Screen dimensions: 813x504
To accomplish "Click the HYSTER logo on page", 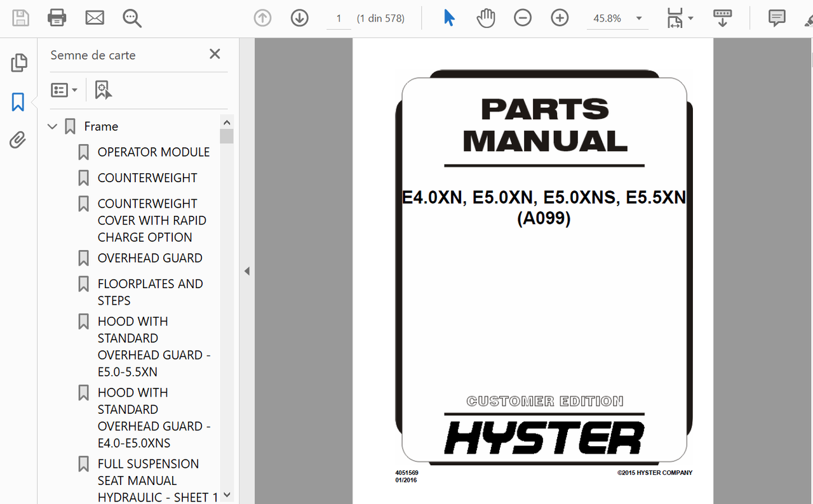I will [x=544, y=438].
